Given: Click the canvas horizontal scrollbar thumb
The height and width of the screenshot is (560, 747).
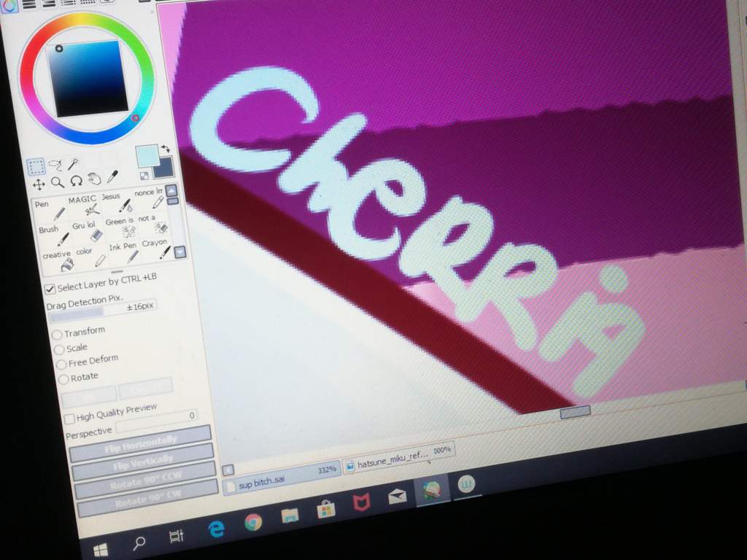Looking at the screenshot, I should click(x=575, y=412).
